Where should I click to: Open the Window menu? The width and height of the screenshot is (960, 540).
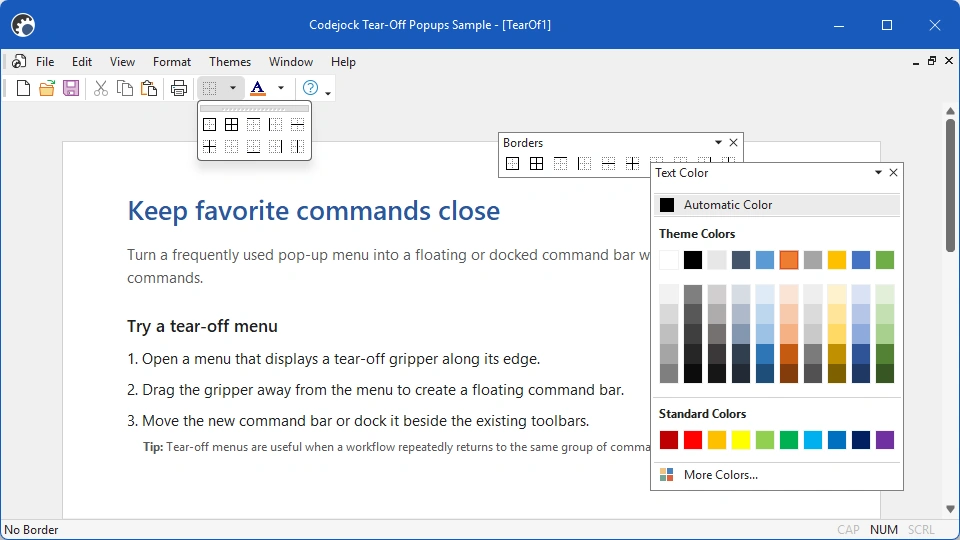point(291,62)
